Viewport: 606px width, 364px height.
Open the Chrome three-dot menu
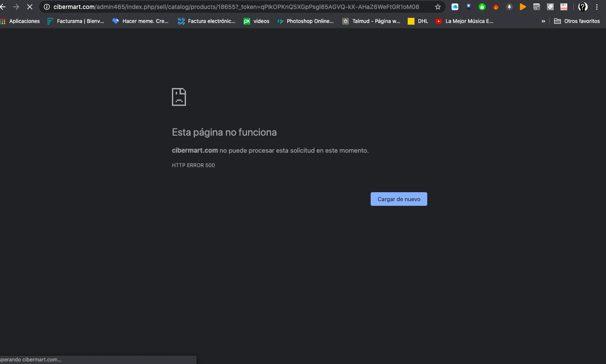[x=597, y=7]
